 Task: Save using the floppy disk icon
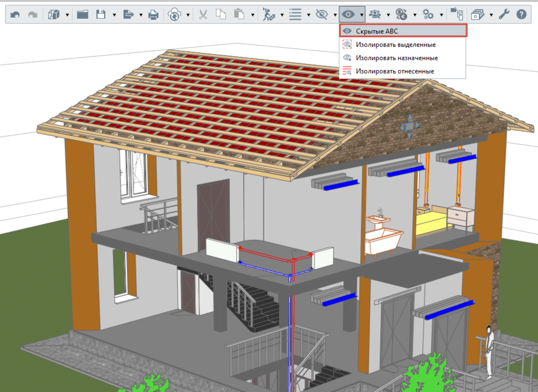tap(101, 14)
